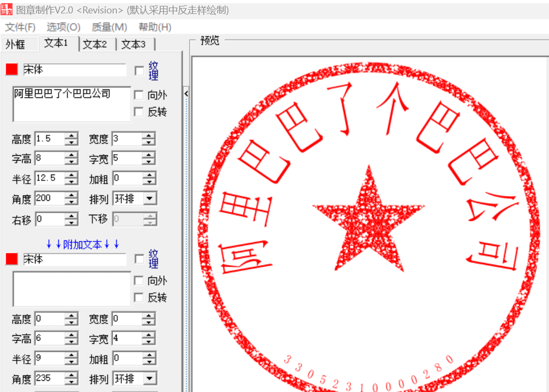Click the main text 字高 field showing 8
Screen dimensions: 549x392
(50, 159)
